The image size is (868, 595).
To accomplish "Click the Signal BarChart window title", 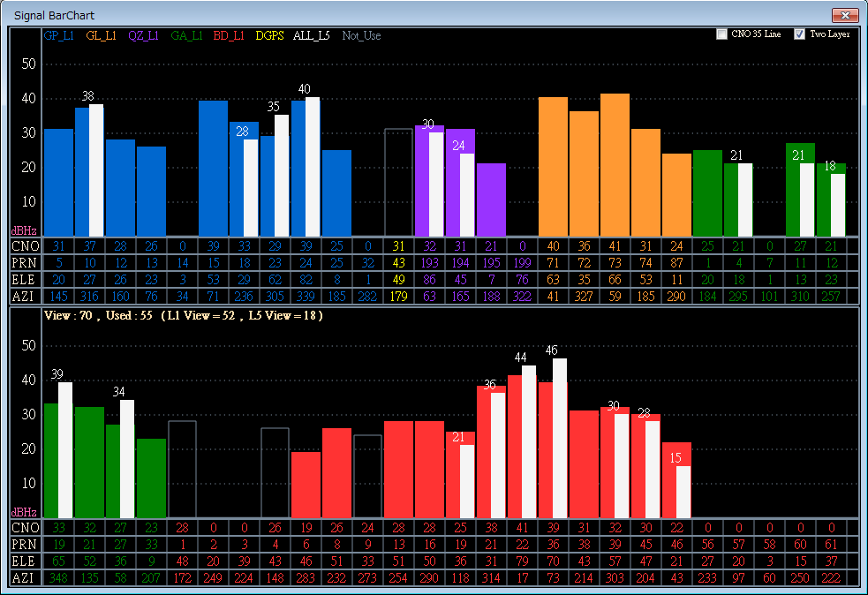I will [x=54, y=16].
